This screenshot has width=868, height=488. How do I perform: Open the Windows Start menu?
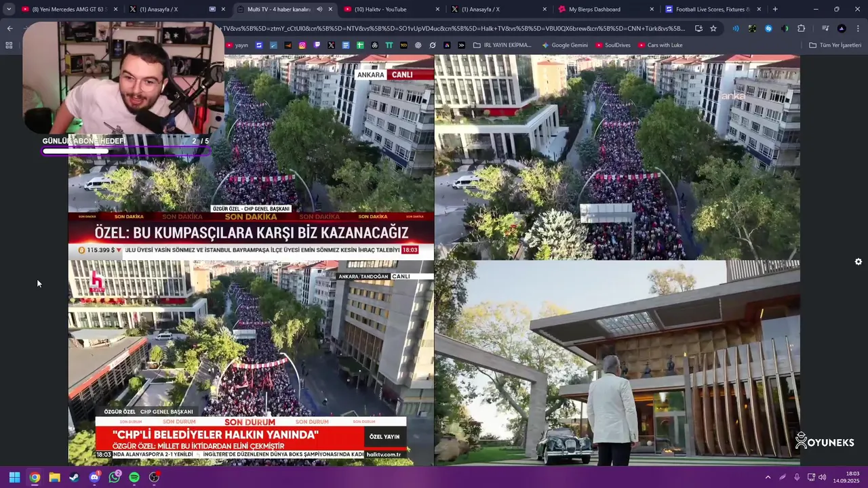tap(14, 477)
